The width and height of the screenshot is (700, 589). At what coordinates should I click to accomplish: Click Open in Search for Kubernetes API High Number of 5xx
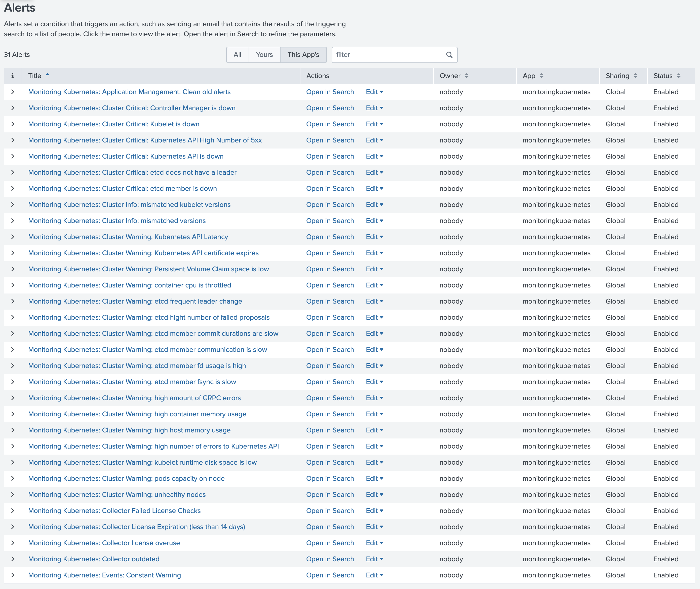[330, 140]
